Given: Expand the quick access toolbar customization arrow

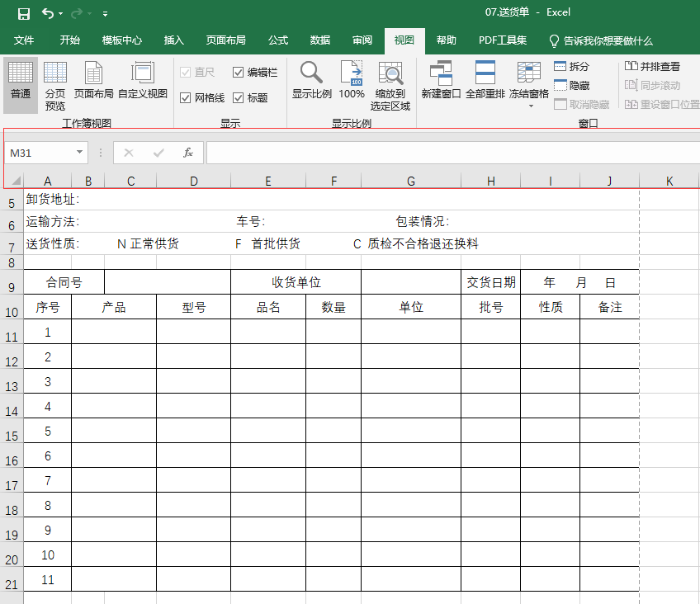Looking at the screenshot, I should (104, 13).
